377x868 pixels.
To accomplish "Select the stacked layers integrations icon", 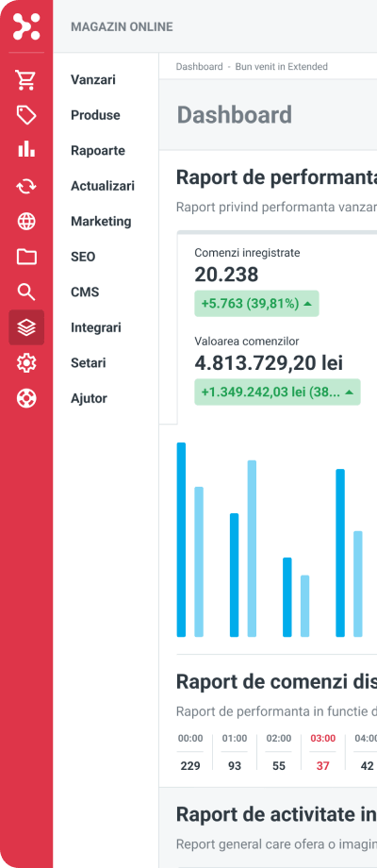I will click(x=26, y=327).
